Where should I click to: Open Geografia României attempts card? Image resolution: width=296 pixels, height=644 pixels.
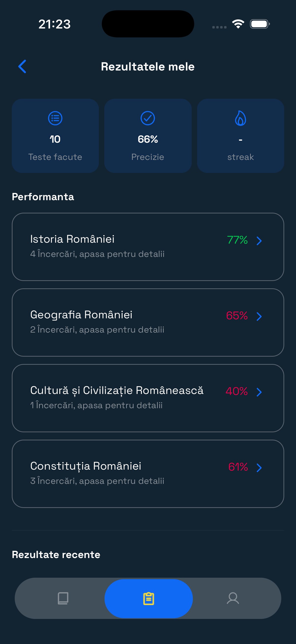[x=148, y=322]
